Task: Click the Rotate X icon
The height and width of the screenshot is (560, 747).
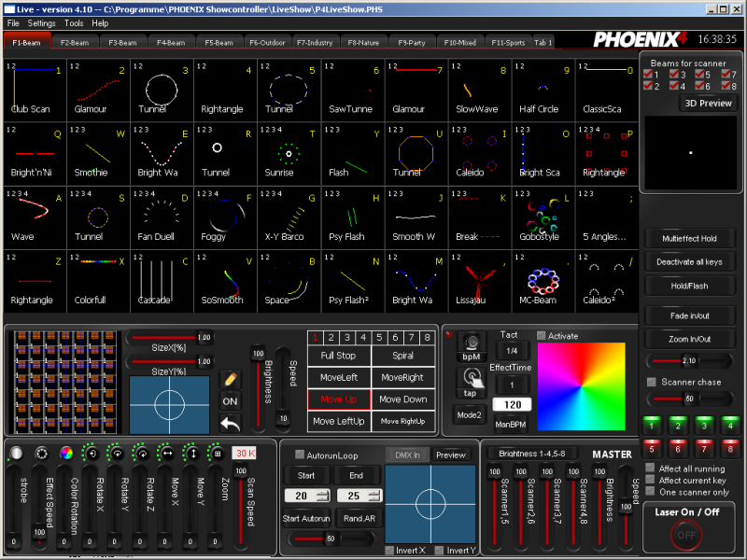Action: click(x=92, y=453)
